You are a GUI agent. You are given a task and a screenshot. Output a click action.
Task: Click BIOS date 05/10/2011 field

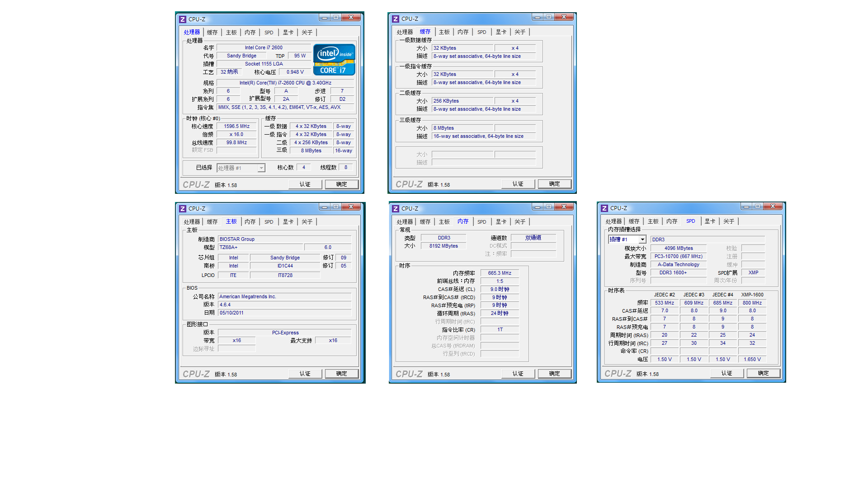284,313
